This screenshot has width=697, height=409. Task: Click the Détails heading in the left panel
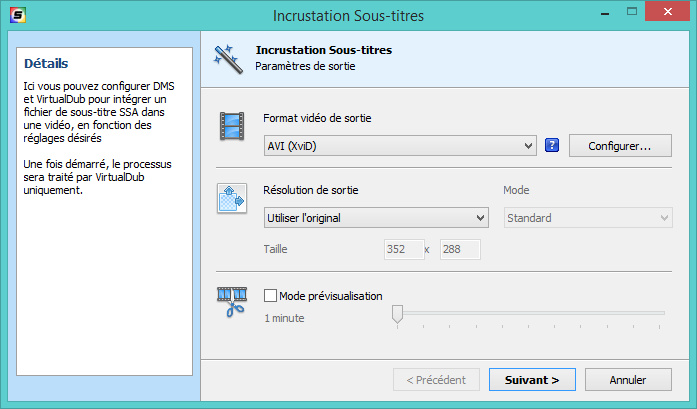[x=45, y=64]
